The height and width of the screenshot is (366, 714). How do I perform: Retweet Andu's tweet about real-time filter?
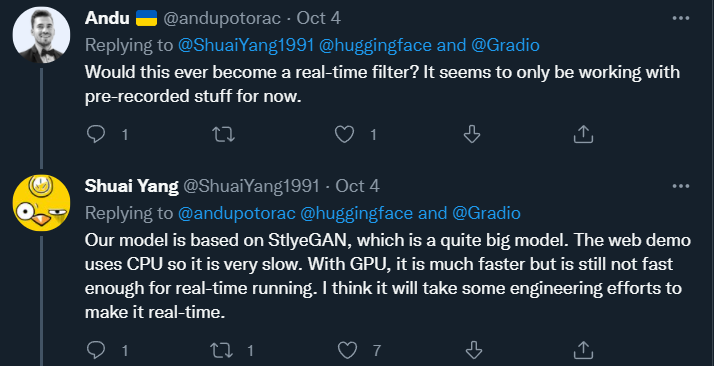[x=224, y=134]
